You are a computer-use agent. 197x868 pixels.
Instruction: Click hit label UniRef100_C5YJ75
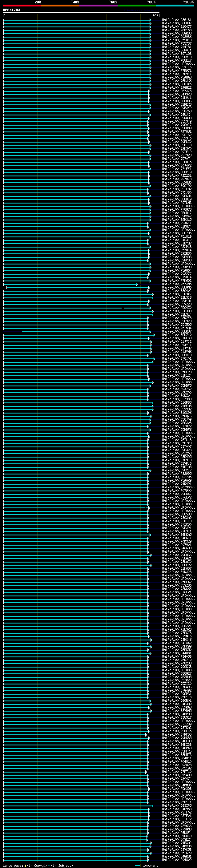tap(177, 91)
